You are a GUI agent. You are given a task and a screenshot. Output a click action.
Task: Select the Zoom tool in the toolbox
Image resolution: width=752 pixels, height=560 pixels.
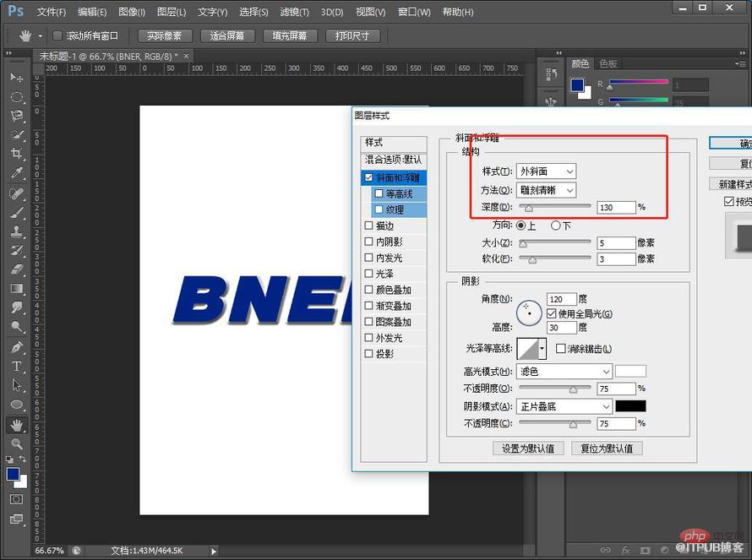tap(17, 444)
